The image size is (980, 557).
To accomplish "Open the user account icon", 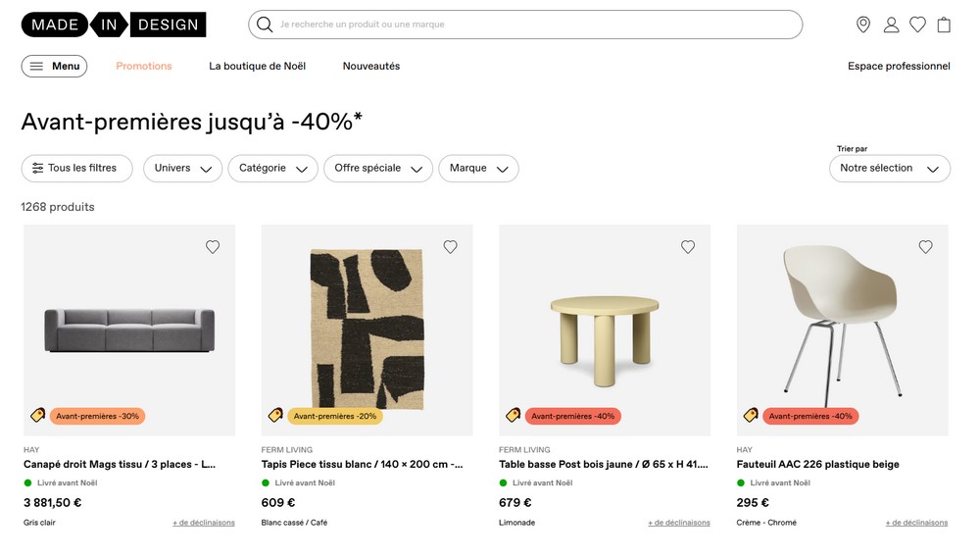I will (891, 25).
